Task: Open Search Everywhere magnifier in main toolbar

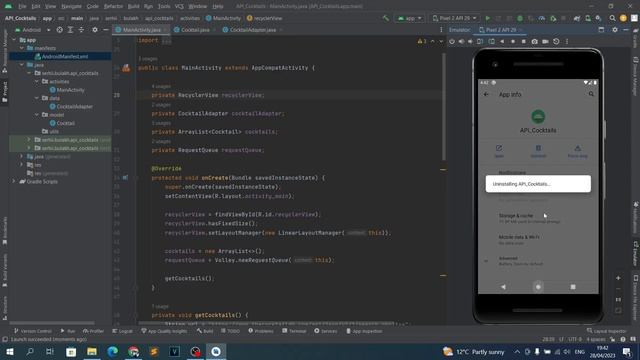Action: pyautogui.click(x=612, y=18)
